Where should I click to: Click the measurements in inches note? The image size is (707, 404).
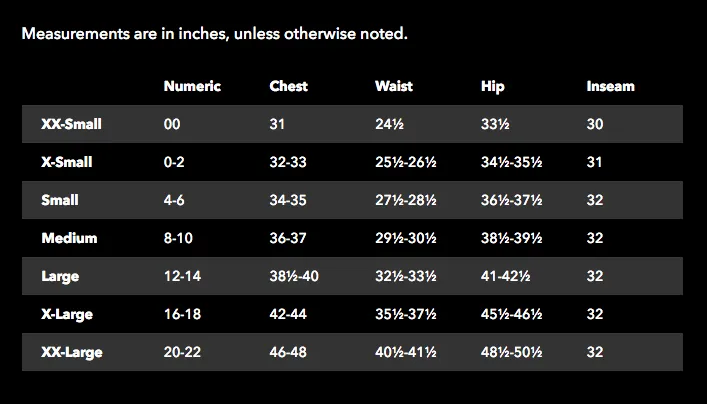tap(215, 33)
